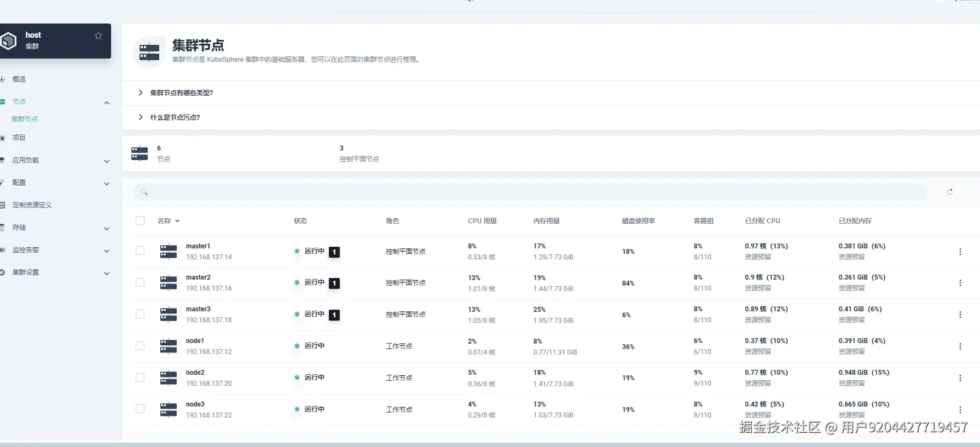The width and height of the screenshot is (980, 447).
Task: Open the master2 node details link
Action: tap(198, 277)
